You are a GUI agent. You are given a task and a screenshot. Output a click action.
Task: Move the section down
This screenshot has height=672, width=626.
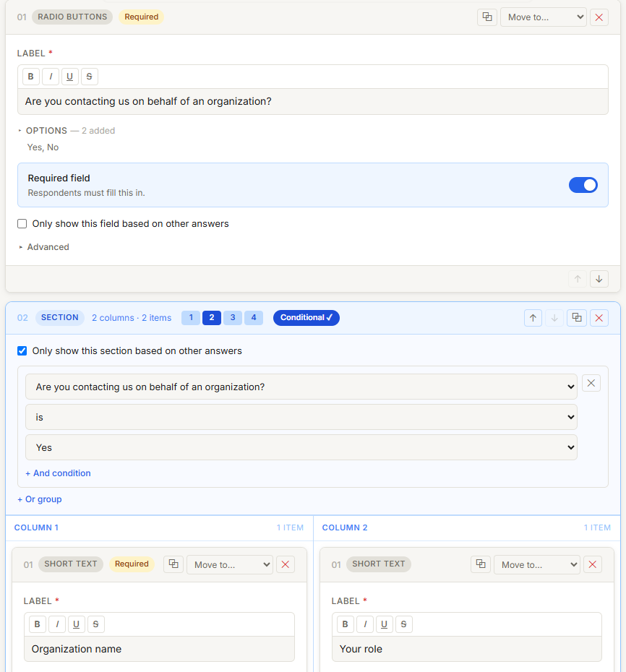pyautogui.click(x=554, y=318)
